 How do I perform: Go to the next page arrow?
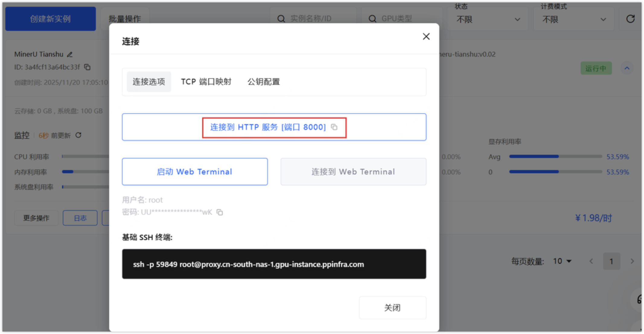point(632,261)
